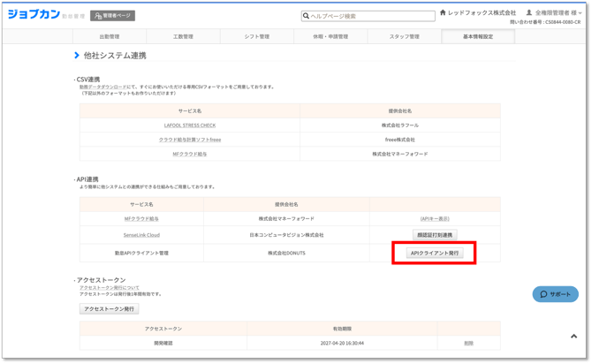Open the サポート chat bubble

(x=555, y=294)
